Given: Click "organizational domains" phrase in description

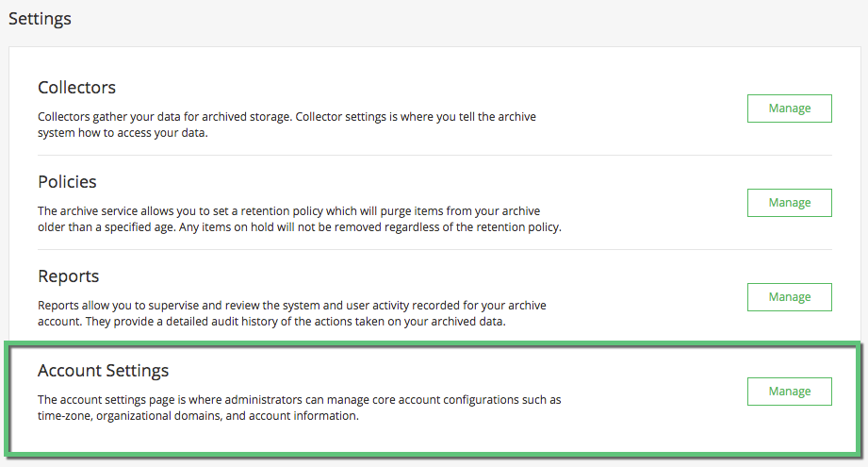Looking at the screenshot, I should tap(159, 416).
